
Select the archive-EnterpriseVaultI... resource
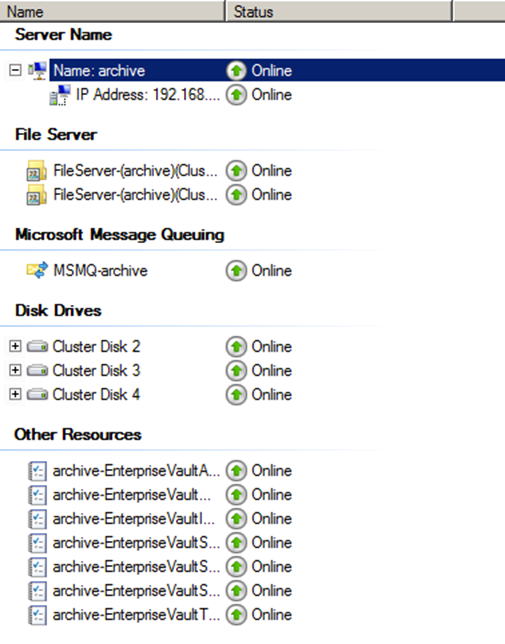pos(134,519)
